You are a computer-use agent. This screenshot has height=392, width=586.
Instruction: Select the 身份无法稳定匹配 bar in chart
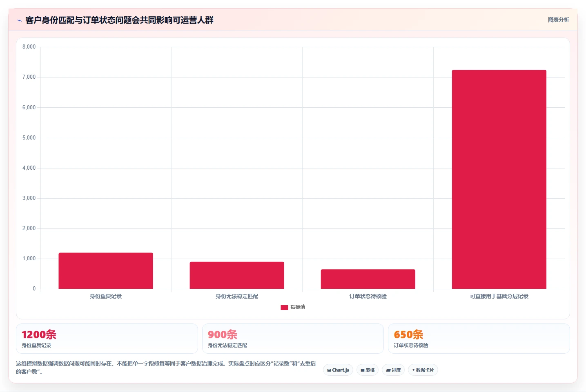[x=237, y=275]
